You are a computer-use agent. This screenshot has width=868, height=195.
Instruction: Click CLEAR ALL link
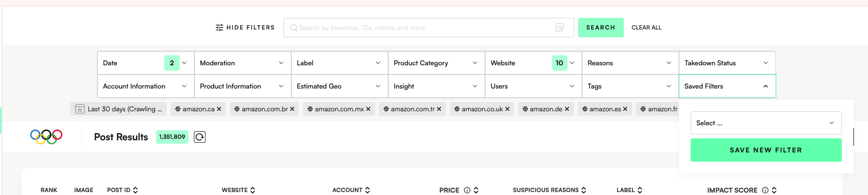point(646,28)
